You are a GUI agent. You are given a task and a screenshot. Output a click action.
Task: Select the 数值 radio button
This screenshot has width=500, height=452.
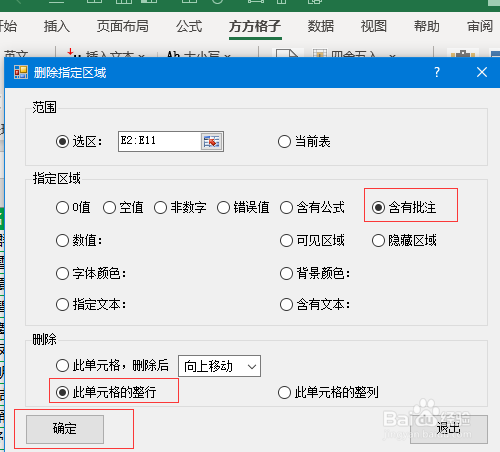(62, 240)
